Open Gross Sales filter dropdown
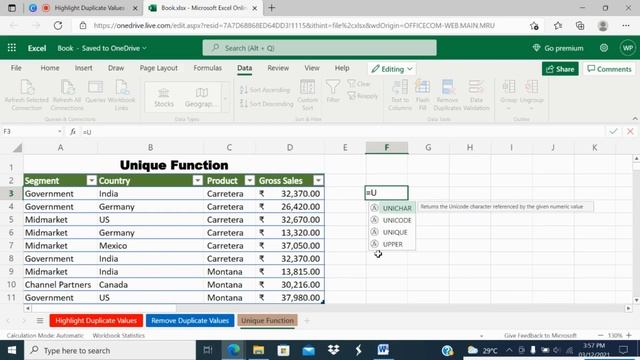This screenshot has width=640, height=360. tap(318, 180)
